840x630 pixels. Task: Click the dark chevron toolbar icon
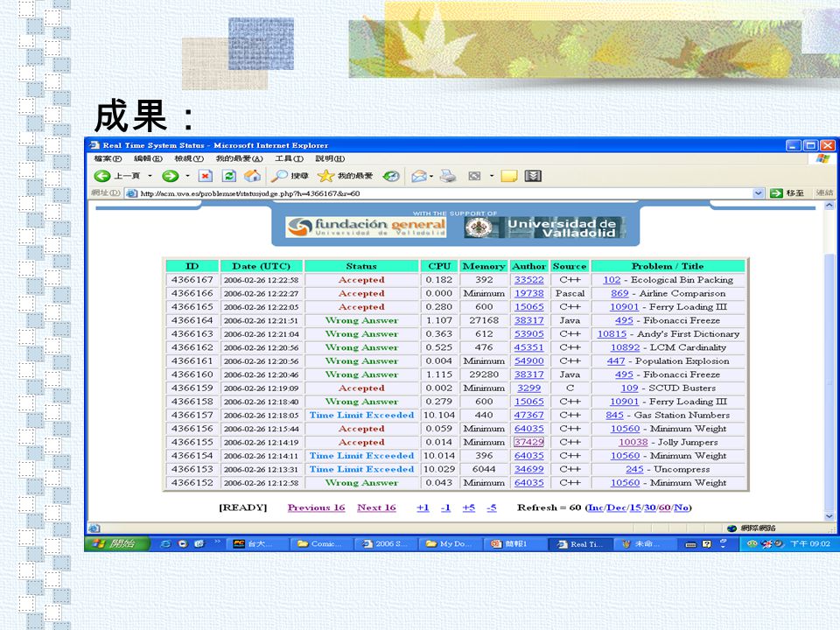[x=533, y=176]
